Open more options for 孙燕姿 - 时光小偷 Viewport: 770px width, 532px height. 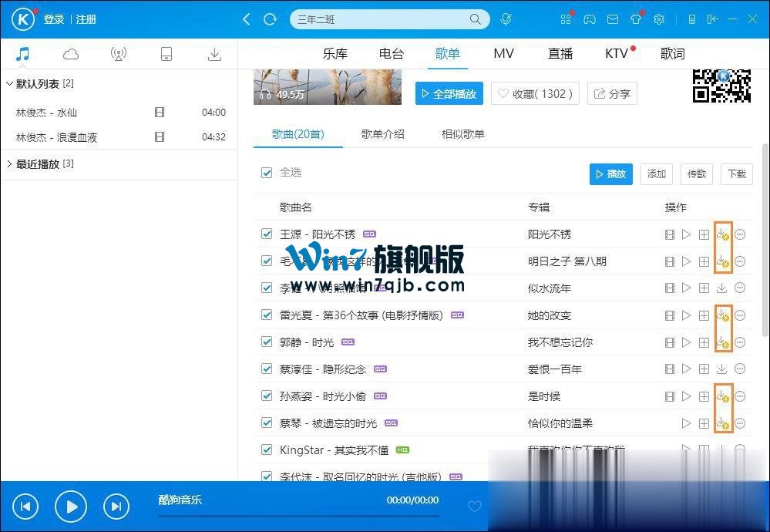click(x=740, y=396)
